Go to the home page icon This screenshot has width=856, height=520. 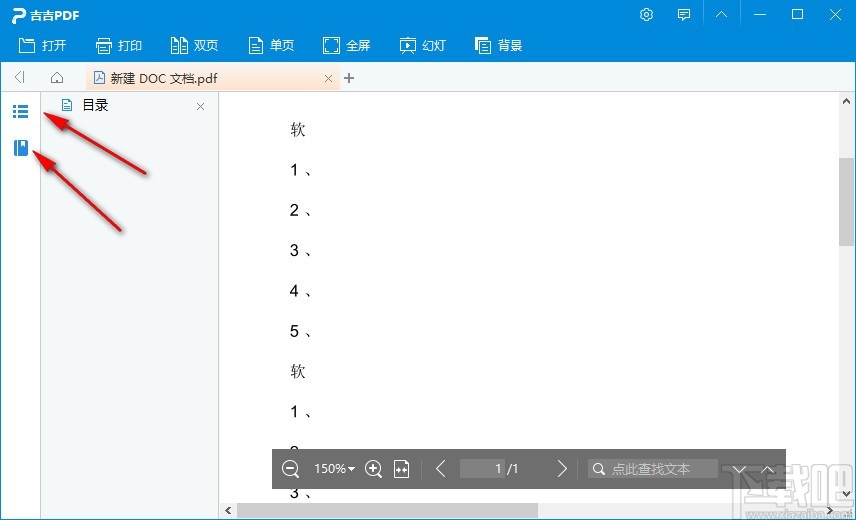pos(57,78)
